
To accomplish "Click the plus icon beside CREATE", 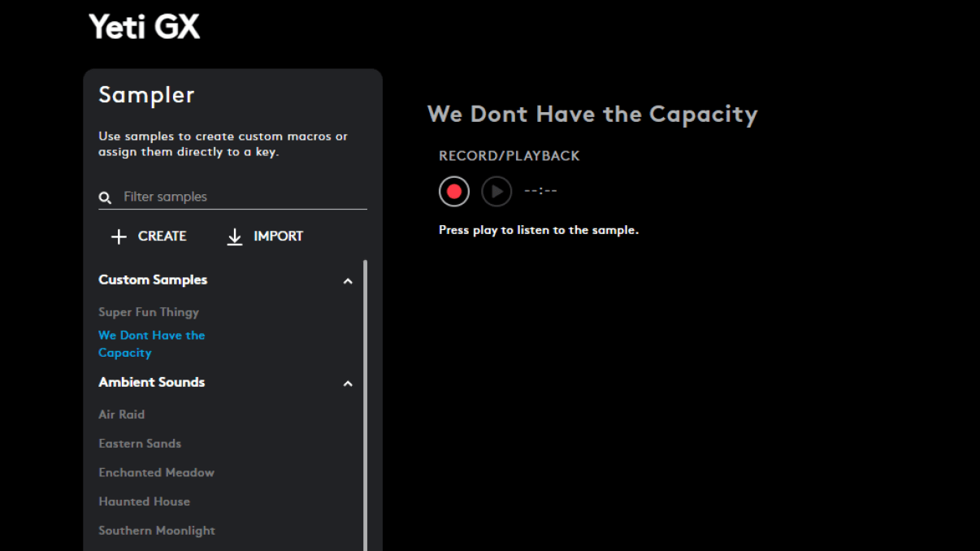I will (x=119, y=236).
